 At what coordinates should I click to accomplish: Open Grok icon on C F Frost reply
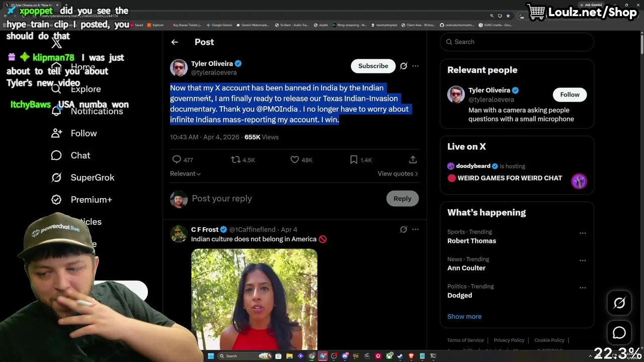click(x=404, y=229)
